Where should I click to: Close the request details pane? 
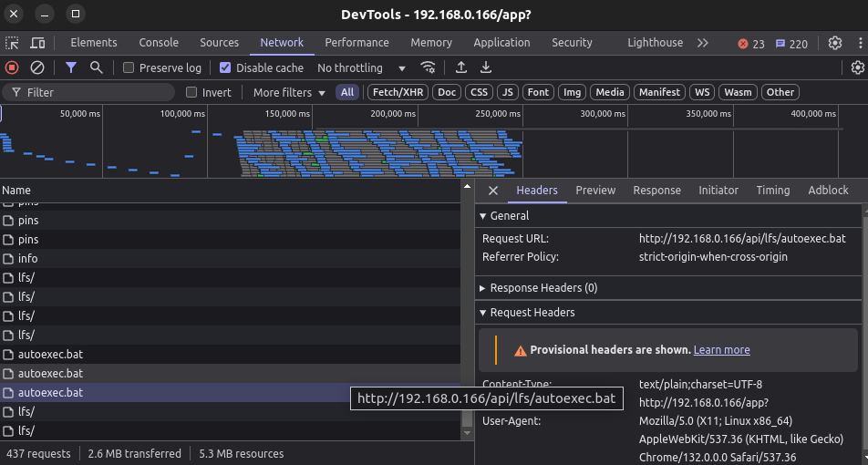493,191
